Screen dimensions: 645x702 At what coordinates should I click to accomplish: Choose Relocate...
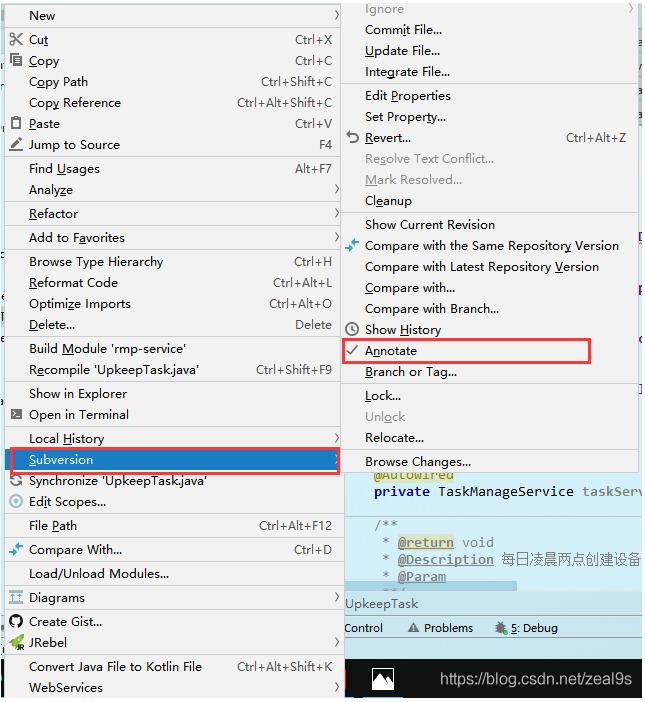pyautogui.click(x=490, y=437)
